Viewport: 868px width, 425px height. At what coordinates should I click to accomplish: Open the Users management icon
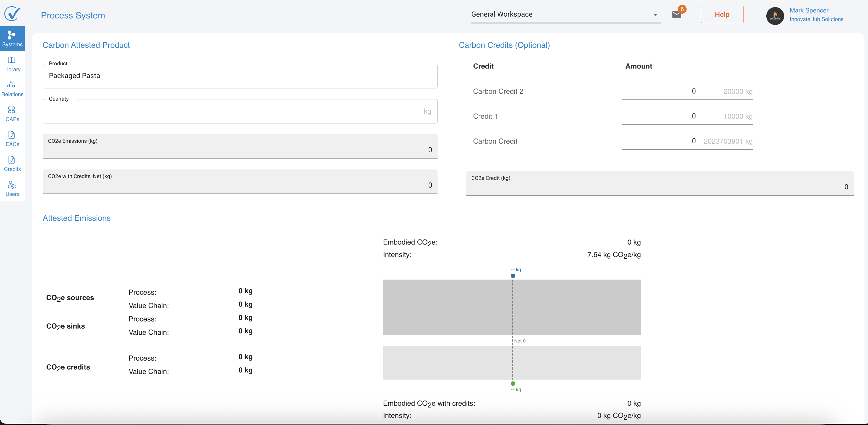12,188
